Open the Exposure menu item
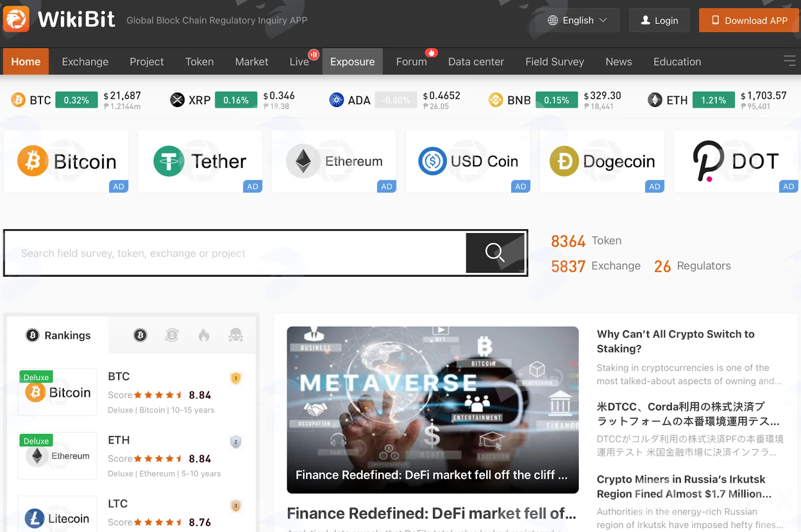 pyautogui.click(x=352, y=62)
